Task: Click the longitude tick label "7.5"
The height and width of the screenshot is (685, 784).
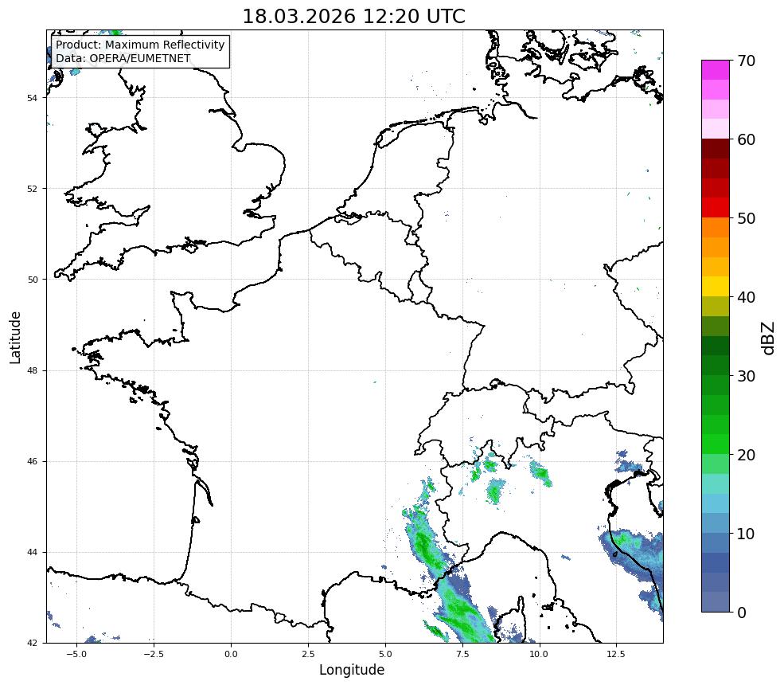Action: 462,654
